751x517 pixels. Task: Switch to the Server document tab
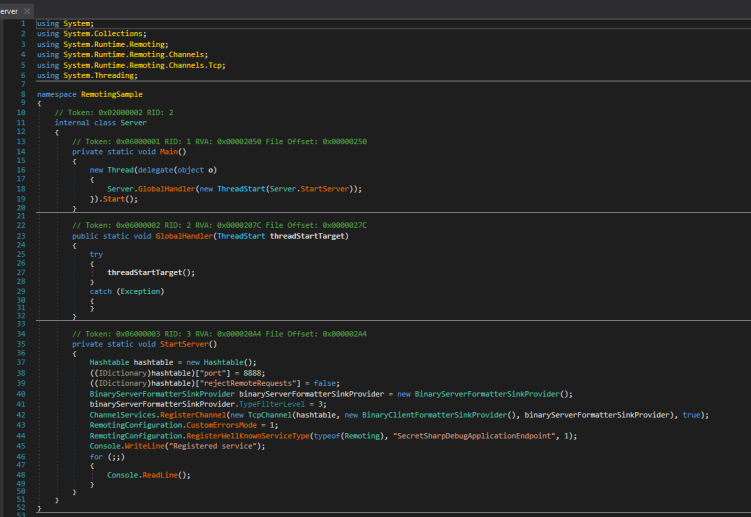(9, 9)
